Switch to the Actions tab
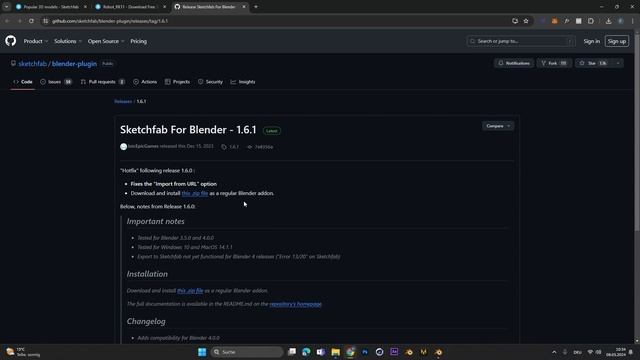 tap(145, 82)
